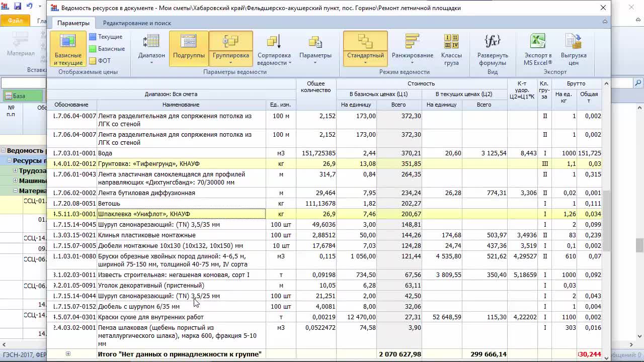Select Грунтовка «Тифенгрунд», КНАУФ row

click(x=324, y=163)
